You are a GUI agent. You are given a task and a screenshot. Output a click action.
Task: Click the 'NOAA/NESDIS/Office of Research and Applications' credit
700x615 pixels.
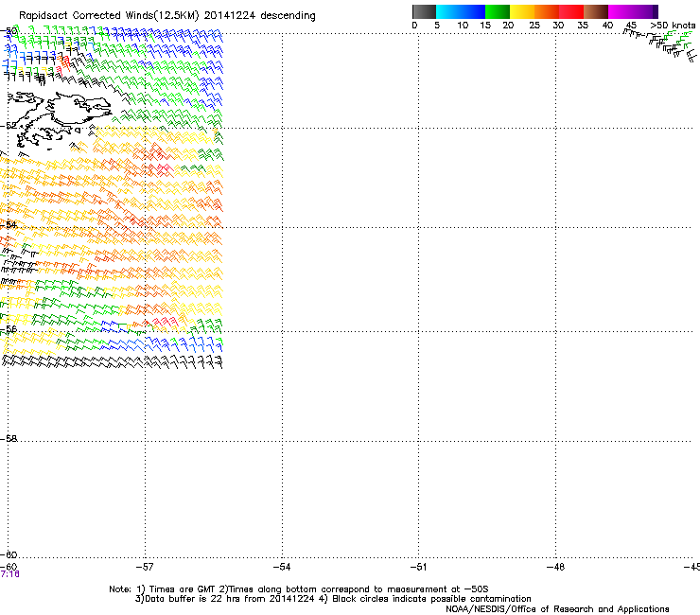(557, 609)
